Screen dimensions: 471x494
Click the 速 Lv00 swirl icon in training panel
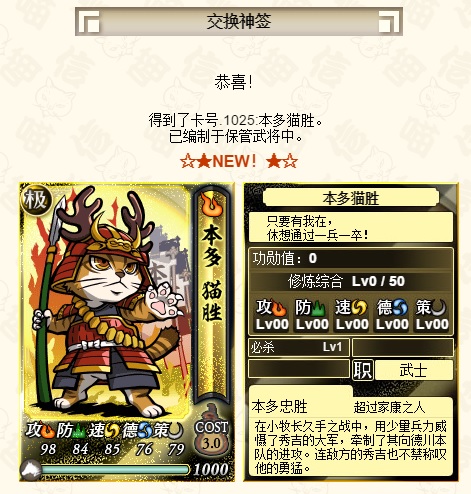359,308
